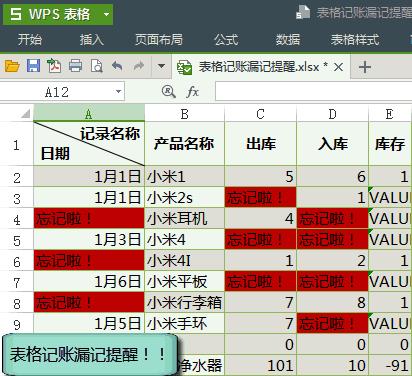This screenshot has width=412, height=376.
Task: Select 出库 value 4 in 小米耳机 row
Action: point(260,218)
